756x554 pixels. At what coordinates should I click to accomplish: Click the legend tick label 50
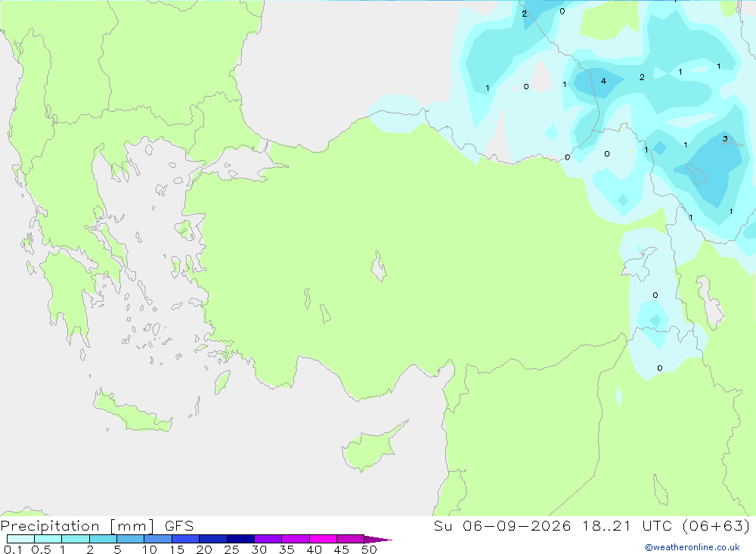coord(369,549)
